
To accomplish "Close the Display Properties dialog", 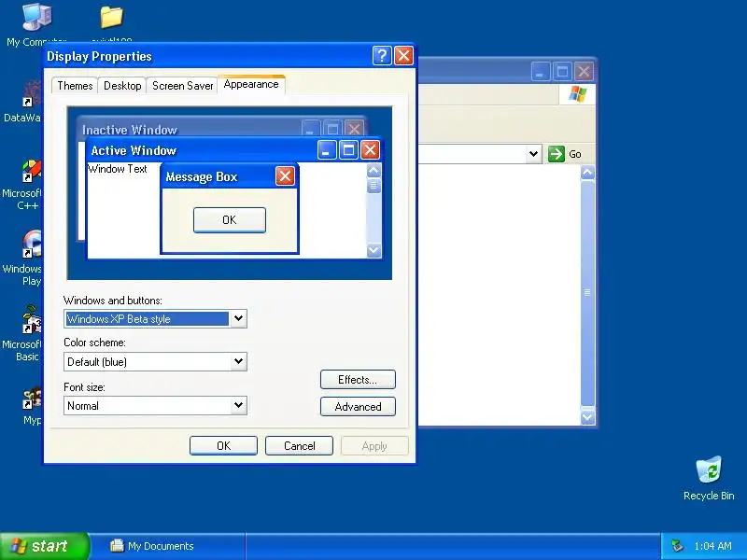I will [x=403, y=56].
